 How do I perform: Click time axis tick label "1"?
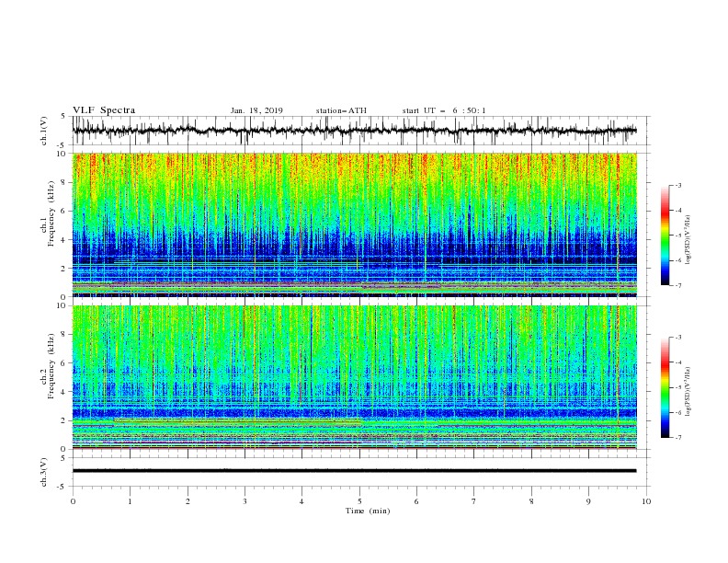pos(131,501)
